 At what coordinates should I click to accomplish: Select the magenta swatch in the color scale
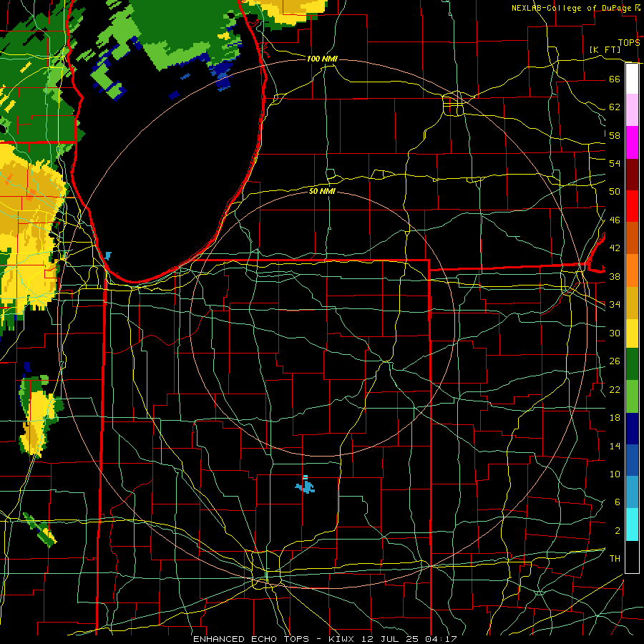[x=632, y=142]
